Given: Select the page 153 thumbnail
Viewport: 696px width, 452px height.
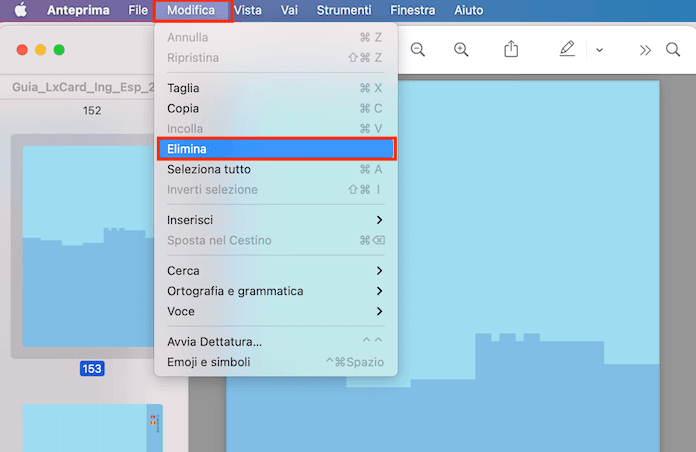Looking at the screenshot, I should tap(88, 246).
